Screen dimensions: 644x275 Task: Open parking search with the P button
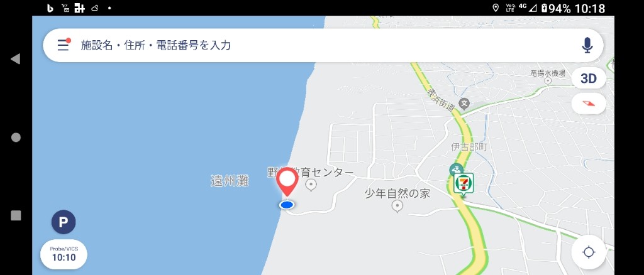(64, 222)
